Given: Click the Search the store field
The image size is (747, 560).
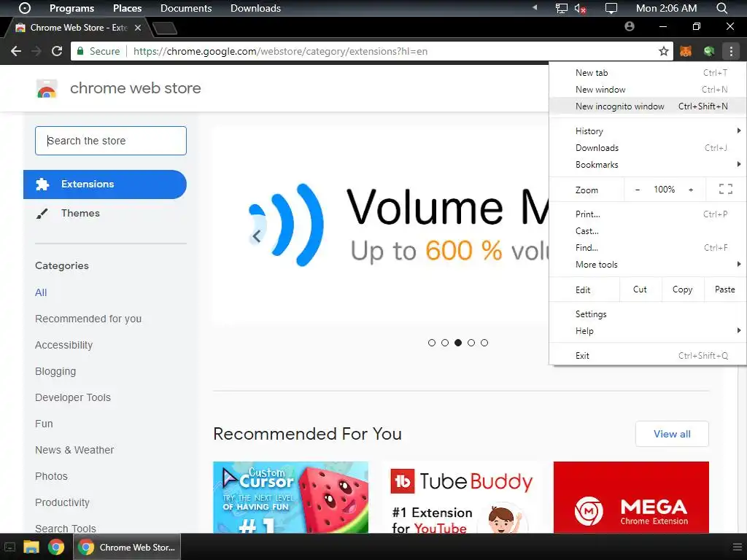Looking at the screenshot, I should tap(111, 141).
